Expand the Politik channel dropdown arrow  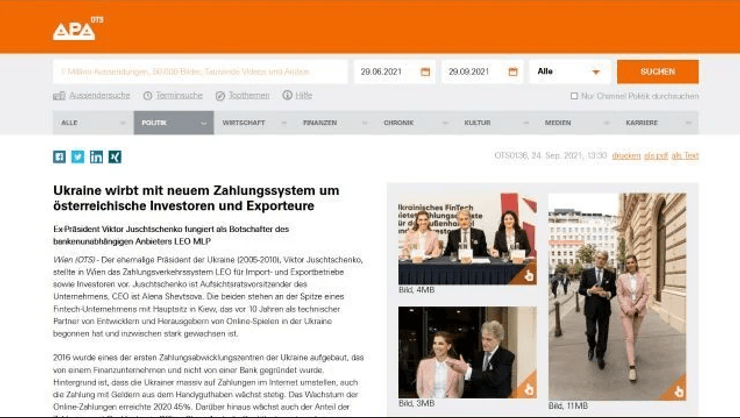point(204,123)
